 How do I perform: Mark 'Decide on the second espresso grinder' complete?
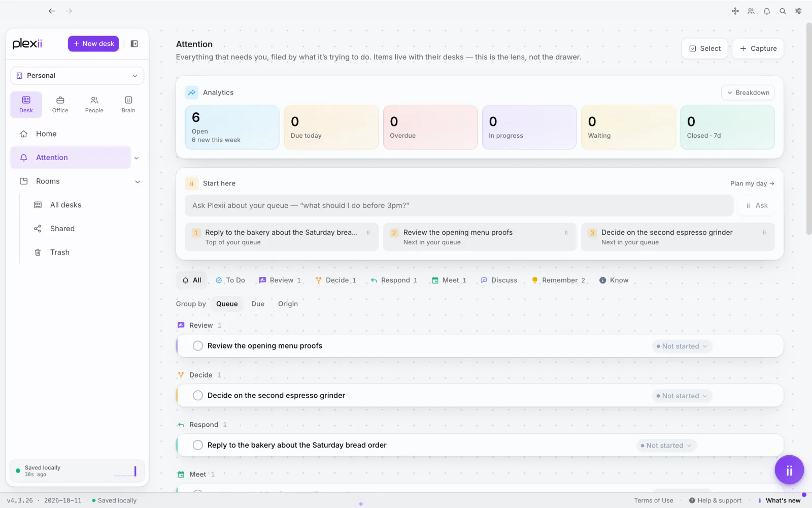198,396
